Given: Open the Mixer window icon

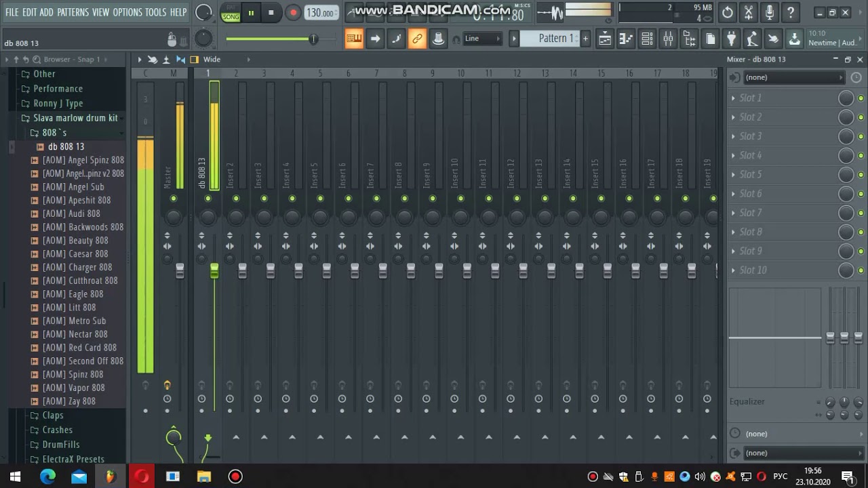Looking at the screenshot, I should click(x=668, y=39).
